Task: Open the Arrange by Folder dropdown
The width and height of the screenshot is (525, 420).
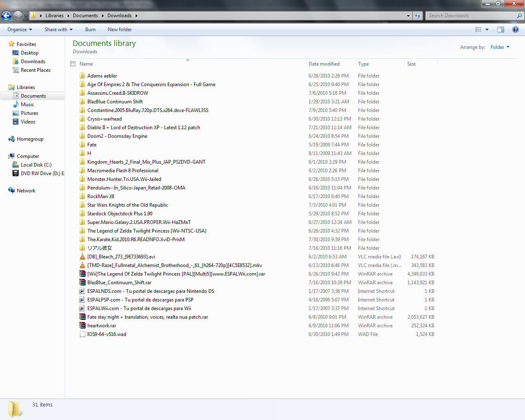Action: (x=500, y=47)
